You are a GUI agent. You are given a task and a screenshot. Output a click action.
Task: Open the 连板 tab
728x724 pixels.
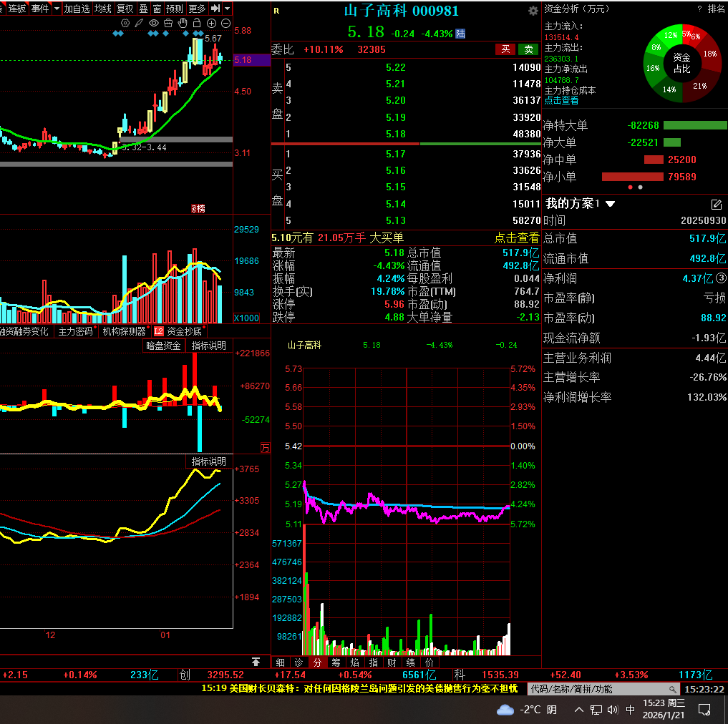(17, 9)
